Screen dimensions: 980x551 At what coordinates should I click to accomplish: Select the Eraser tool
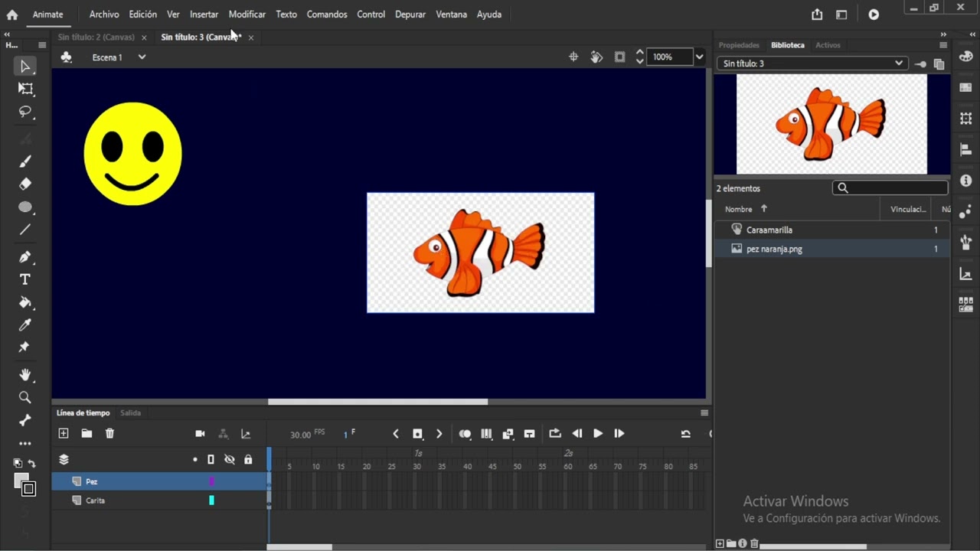click(x=25, y=184)
